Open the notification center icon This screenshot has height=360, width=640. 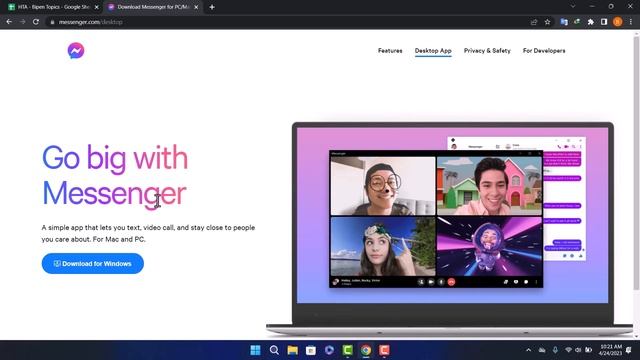[629, 350]
